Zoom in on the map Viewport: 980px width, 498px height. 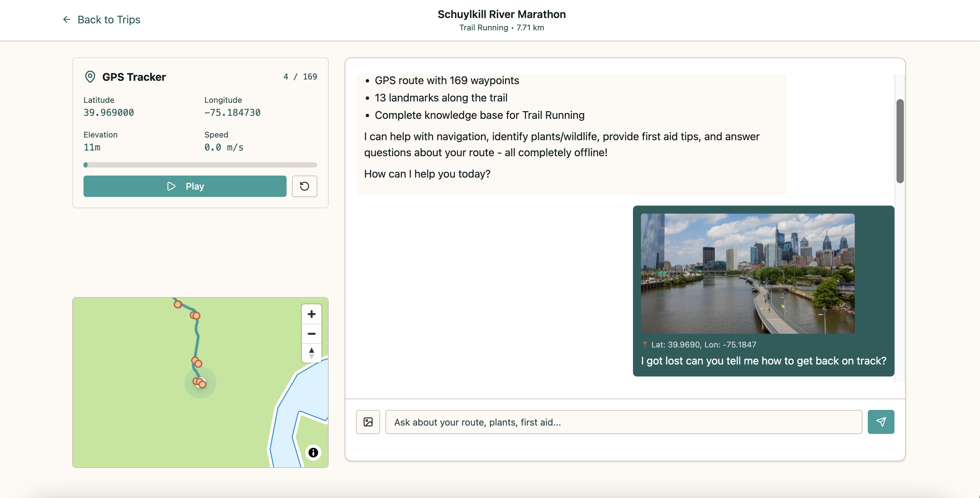311,314
